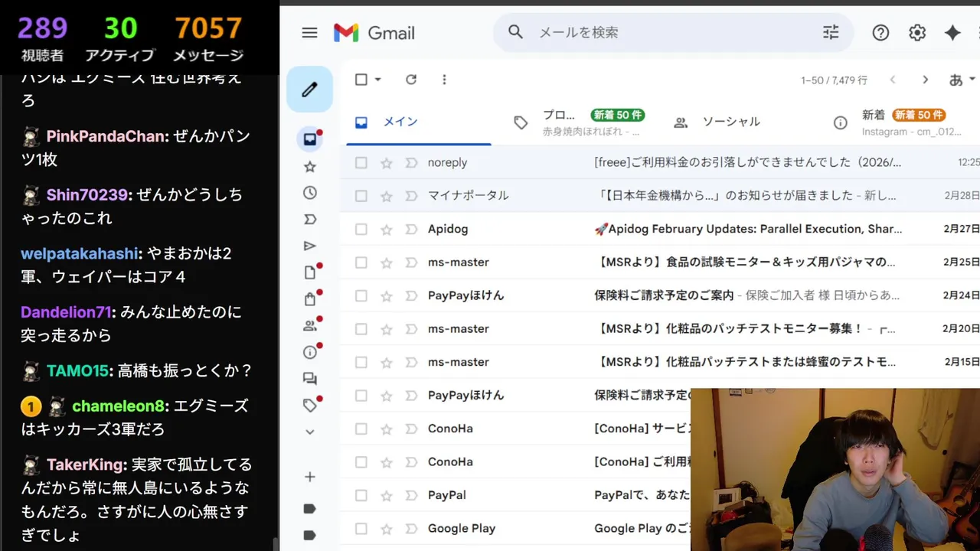Compose a new mail with pencil button
Viewport: 980px width, 551px height.
pyautogui.click(x=309, y=90)
